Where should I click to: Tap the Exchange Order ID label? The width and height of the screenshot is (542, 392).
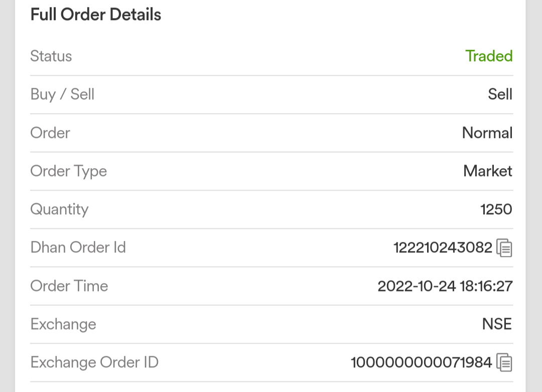94,362
